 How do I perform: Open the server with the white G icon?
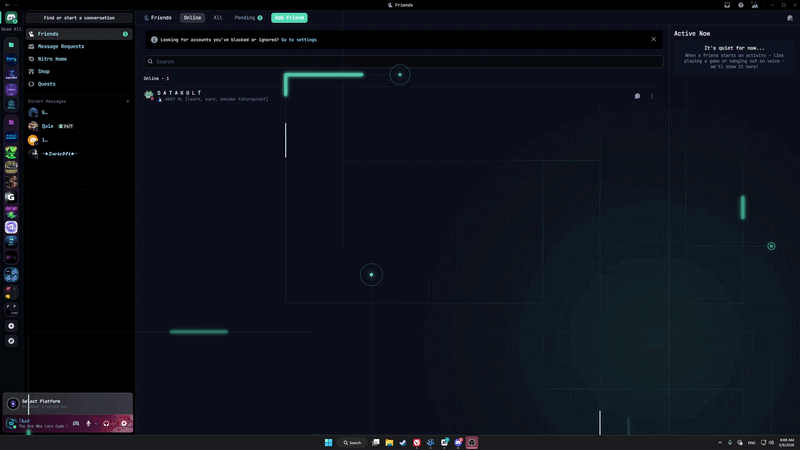click(x=11, y=197)
